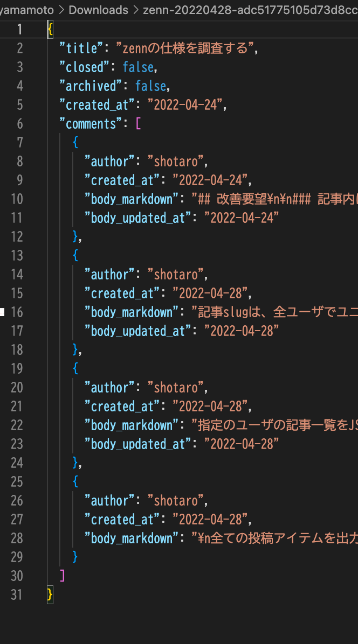Click the date "2022-04-28" on line 15
This screenshot has height=644, width=358.
[x=210, y=293]
